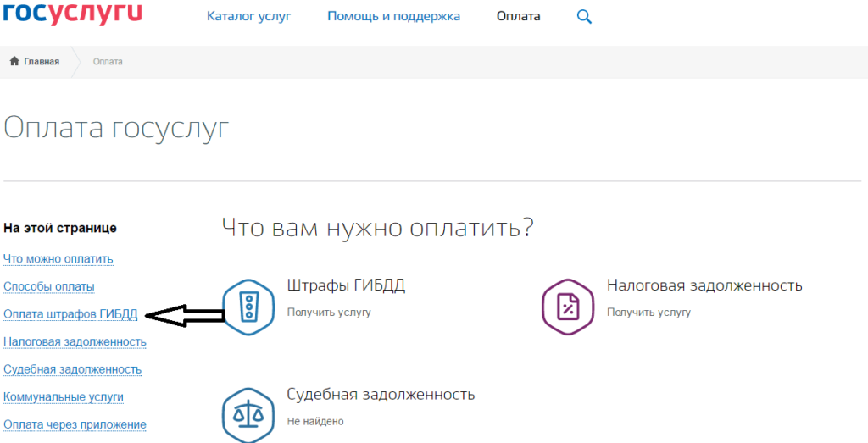Click the tax document hexagon icon

[x=567, y=307]
